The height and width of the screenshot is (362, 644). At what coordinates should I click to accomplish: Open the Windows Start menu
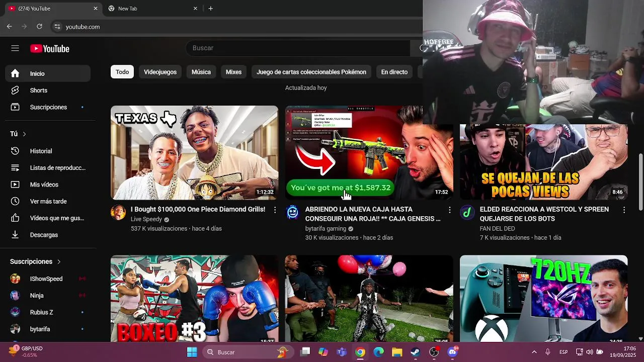[x=192, y=352]
